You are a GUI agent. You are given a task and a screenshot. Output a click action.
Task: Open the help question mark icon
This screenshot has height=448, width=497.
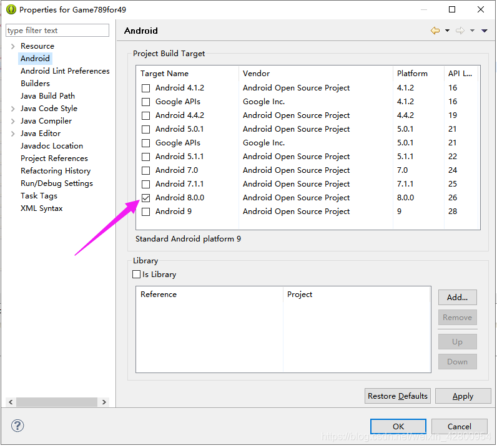point(17,426)
